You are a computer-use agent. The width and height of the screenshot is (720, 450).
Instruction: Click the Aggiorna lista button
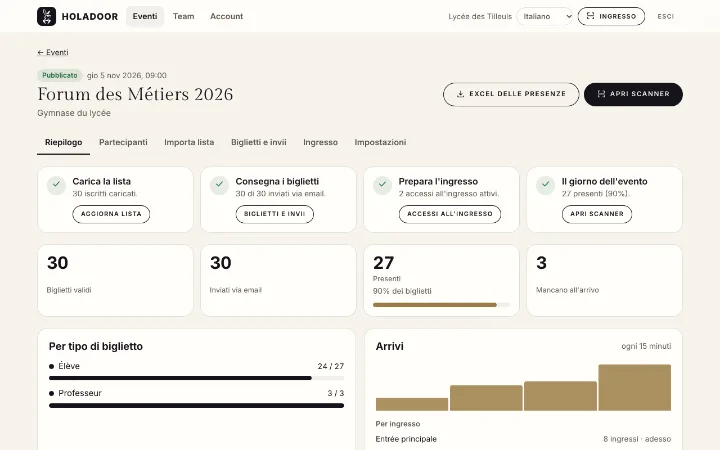(x=111, y=214)
